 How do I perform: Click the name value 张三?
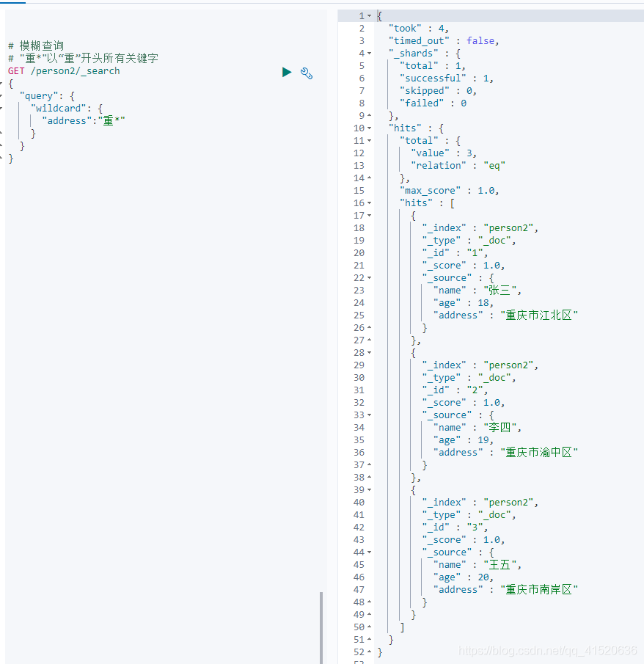coord(500,291)
